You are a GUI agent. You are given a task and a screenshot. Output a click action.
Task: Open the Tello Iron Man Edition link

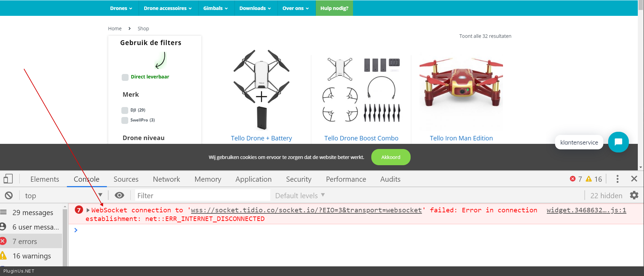[x=461, y=138]
